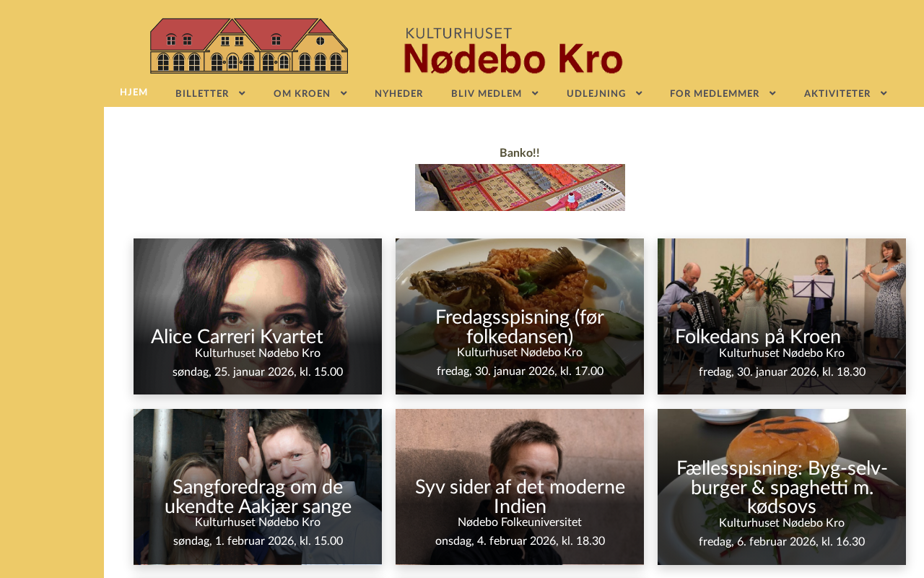Open Sangforedrag om de ukendte Aakjær sange
Image resolution: width=924 pixels, height=578 pixels.
click(258, 487)
